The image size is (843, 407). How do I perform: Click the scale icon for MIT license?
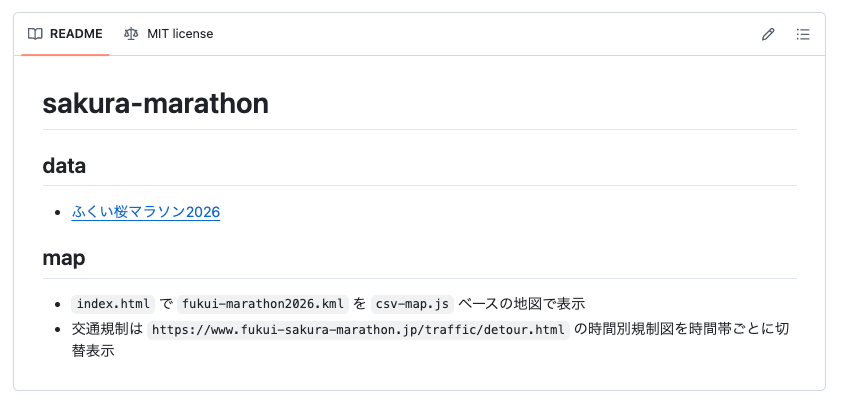[x=131, y=34]
